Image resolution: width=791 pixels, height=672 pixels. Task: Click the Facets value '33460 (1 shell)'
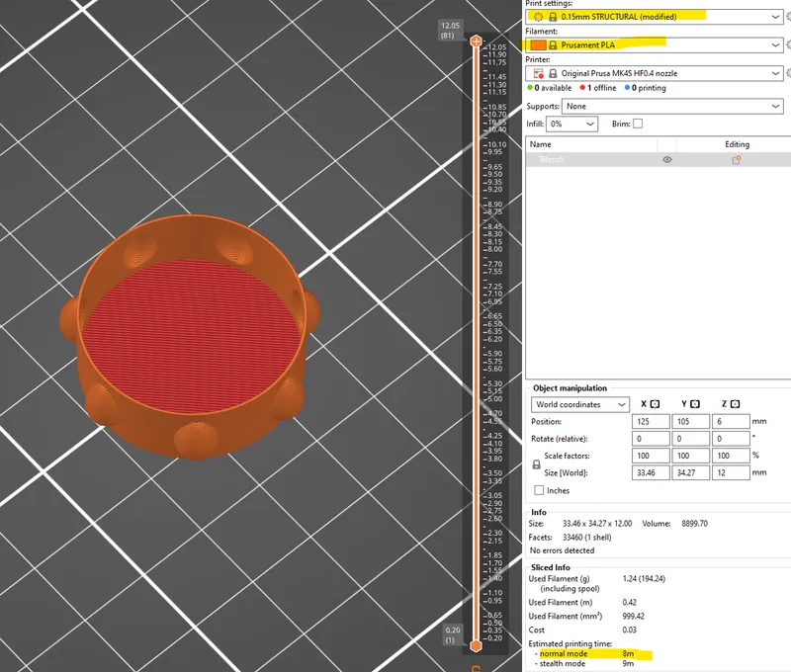pos(587,538)
